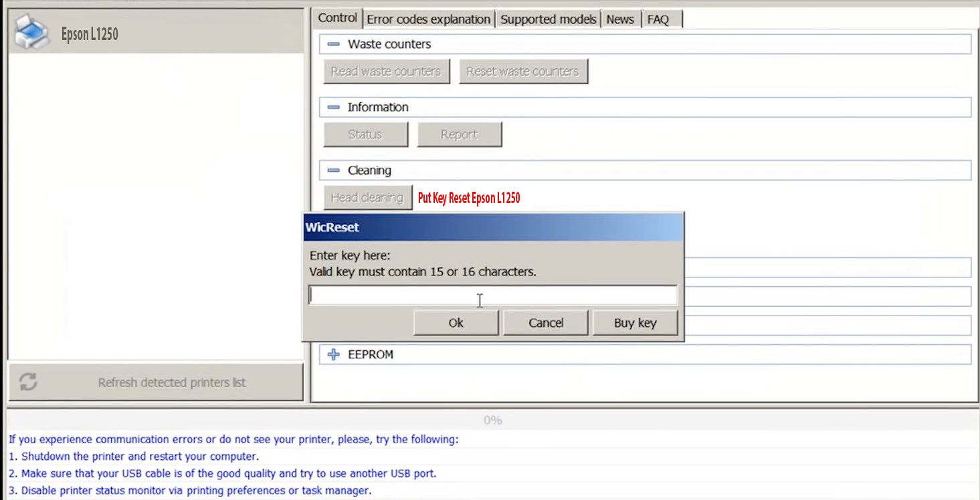Expand the EEPROM section
This screenshot has width=980, height=500.
click(x=333, y=354)
